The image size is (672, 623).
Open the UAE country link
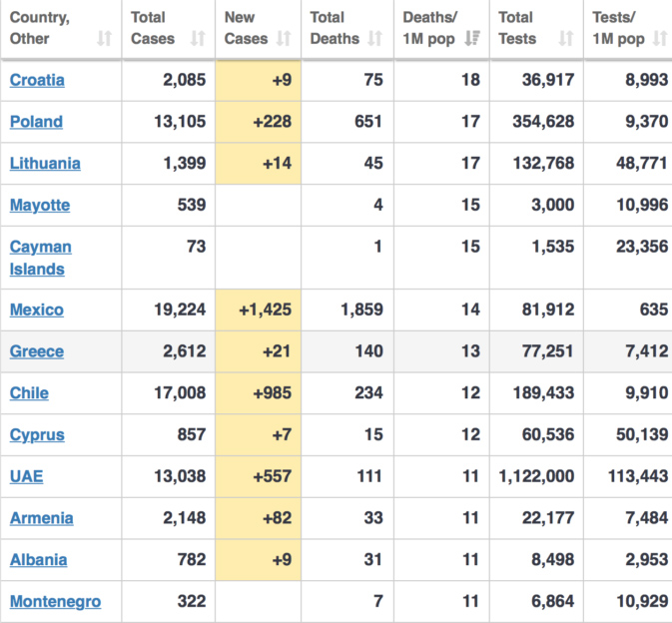click(x=26, y=476)
